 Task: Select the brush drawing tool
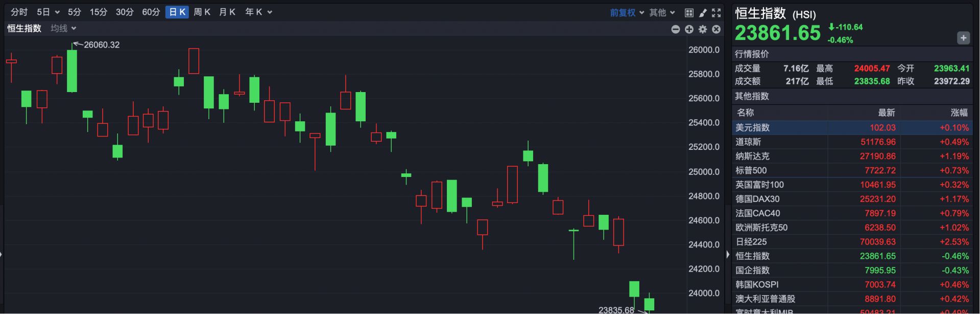pos(703,12)
